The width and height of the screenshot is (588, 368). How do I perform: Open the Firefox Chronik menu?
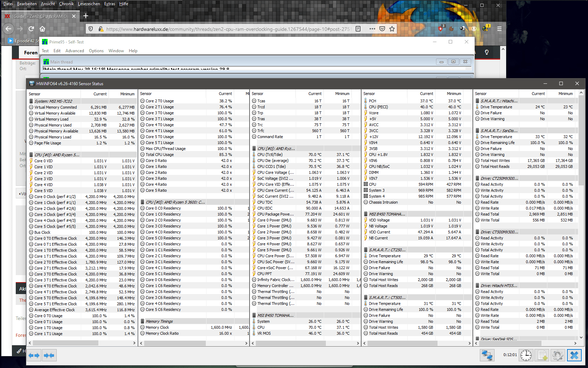pos(66,4)
